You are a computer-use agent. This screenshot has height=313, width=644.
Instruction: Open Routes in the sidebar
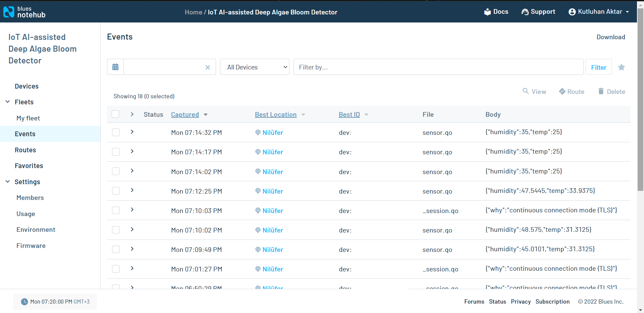(25, 150)
